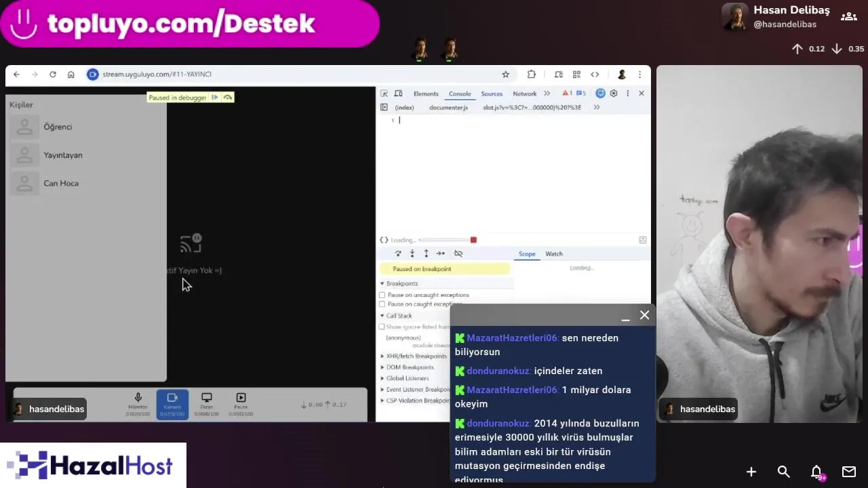
Task: Click the browser address bar URL
Action: coord(157,75)
